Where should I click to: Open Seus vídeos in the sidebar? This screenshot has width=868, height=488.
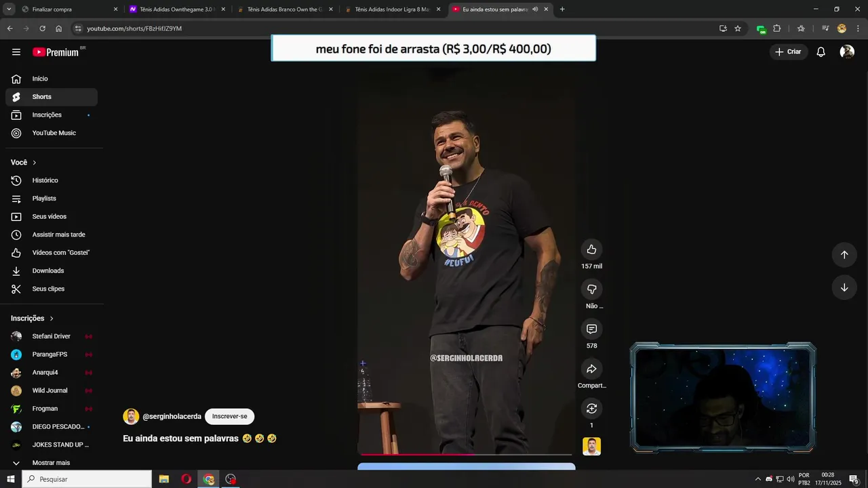52,217
